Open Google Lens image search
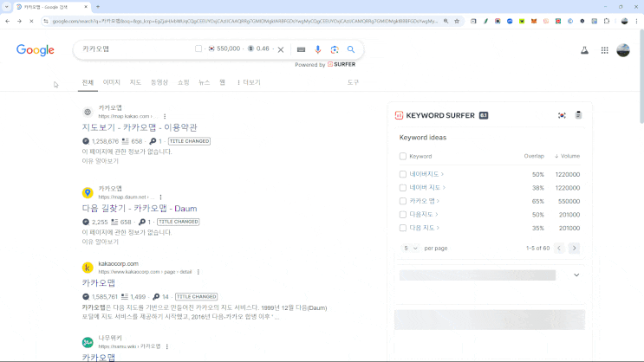644x362 pixels. [335, 49]
